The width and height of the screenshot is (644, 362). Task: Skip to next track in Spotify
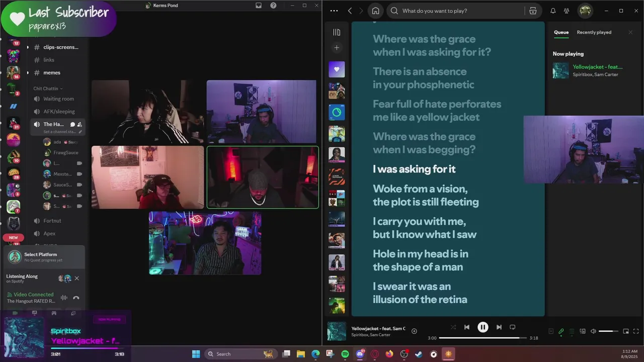tap(499, 327)
